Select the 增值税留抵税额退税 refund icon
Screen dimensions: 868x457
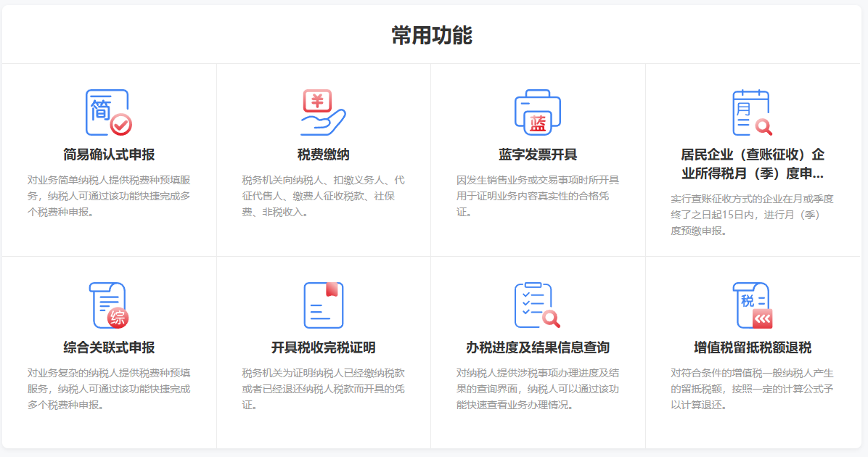(753, 305)
